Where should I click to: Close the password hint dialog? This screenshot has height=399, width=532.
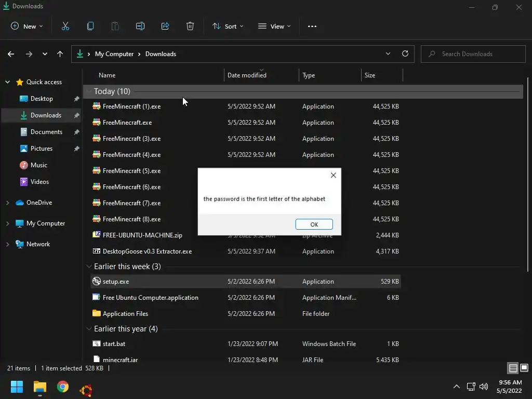point(333,175)
